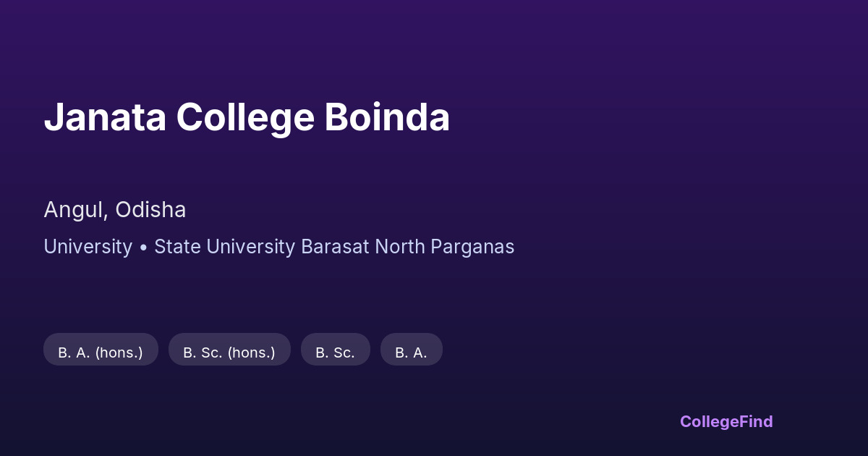Click the word Boinda in the title

[387, 117]
